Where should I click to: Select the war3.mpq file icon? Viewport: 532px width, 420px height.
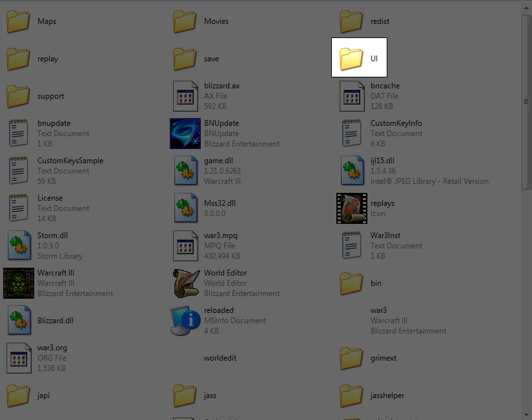(x=185, y=246)
